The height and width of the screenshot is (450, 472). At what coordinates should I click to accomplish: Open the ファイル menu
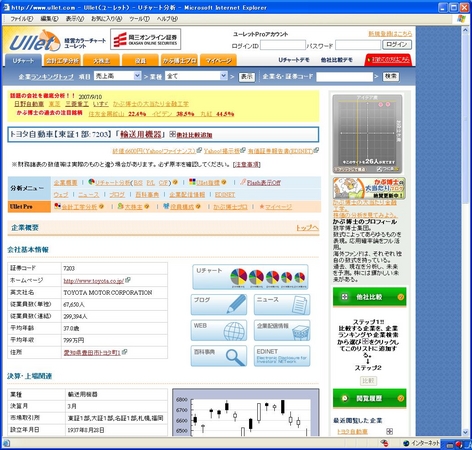pos(21,19)
